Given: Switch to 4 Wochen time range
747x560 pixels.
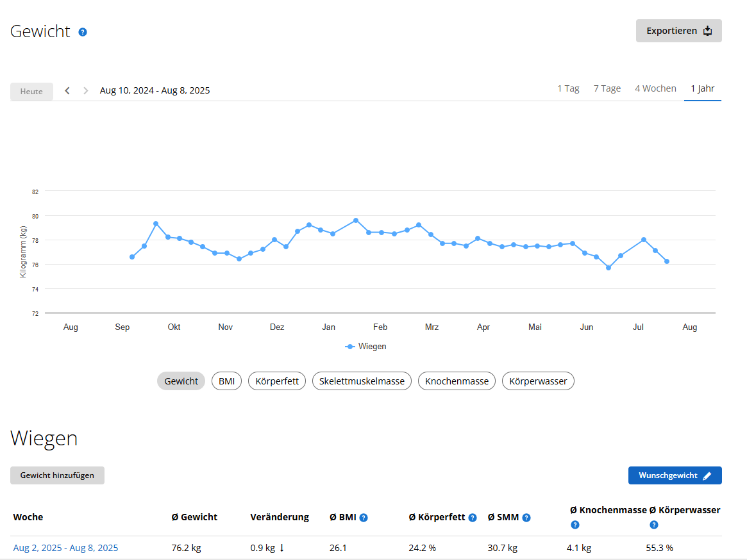Looking at the screenshot, I should (x=655, y=89).
